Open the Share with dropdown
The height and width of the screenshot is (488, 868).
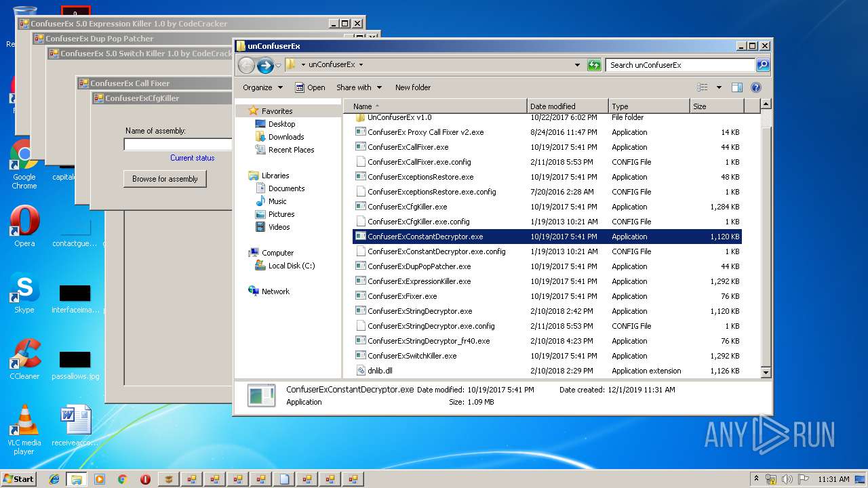359,87
